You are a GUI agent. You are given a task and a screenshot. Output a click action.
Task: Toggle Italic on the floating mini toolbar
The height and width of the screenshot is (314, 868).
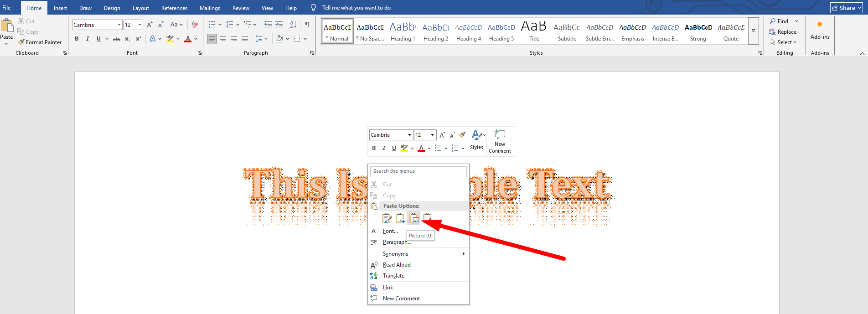[x=384, y=148]
